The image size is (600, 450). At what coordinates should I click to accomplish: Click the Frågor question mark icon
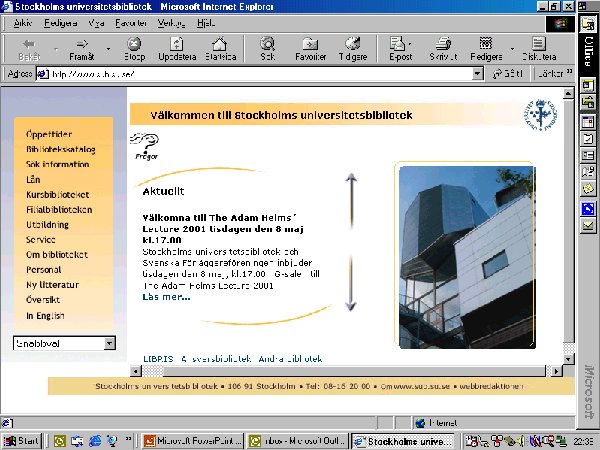(146, 146)
